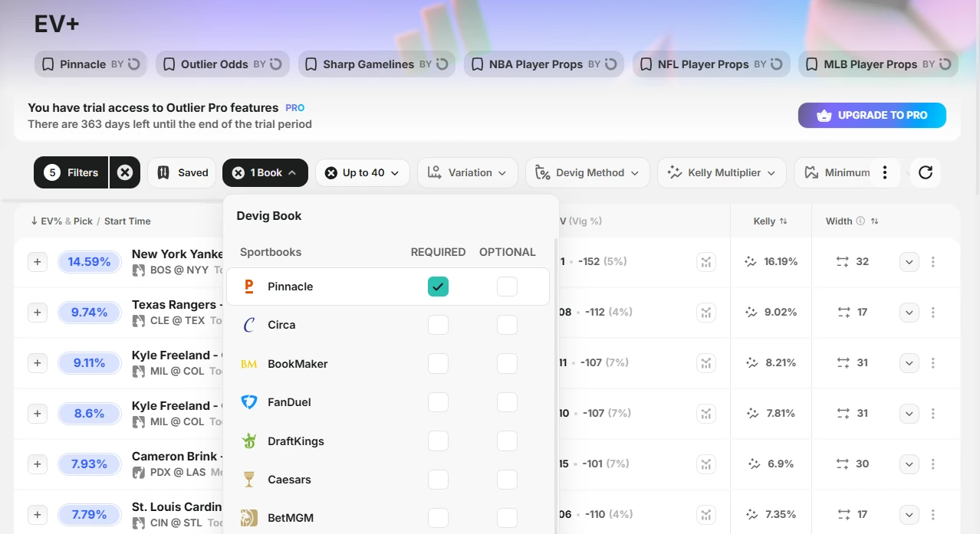The image size is (980, 534).
Task: Click the Pinnacle sportsbook logo icon
Action: point(248,287)
